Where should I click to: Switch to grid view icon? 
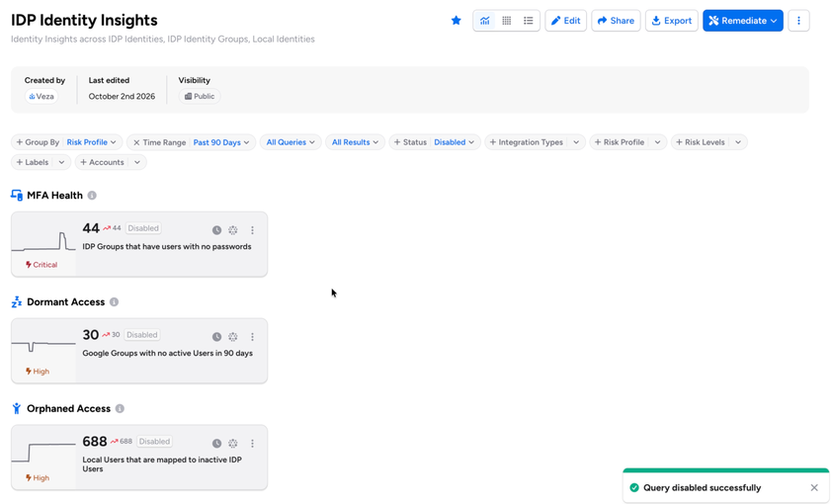pyautogui.click(x=507, y=21)
